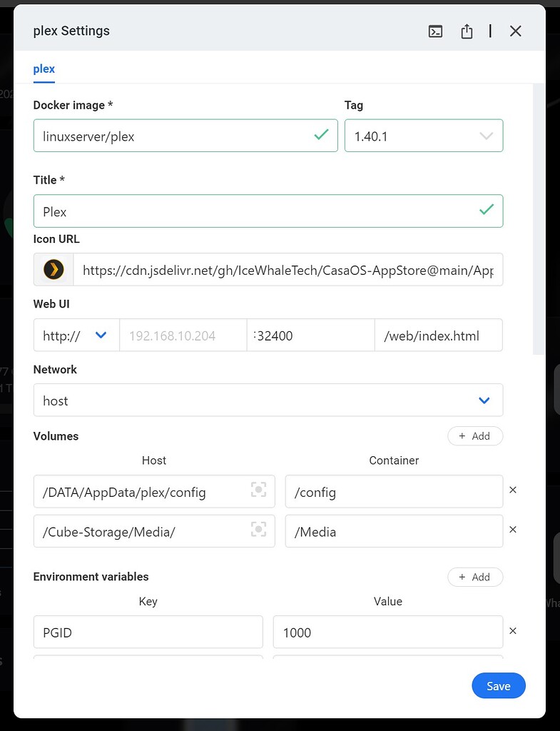This screenshot has height=731, width=560.
Task: Add a new environment variable
Action: point(475,577)
